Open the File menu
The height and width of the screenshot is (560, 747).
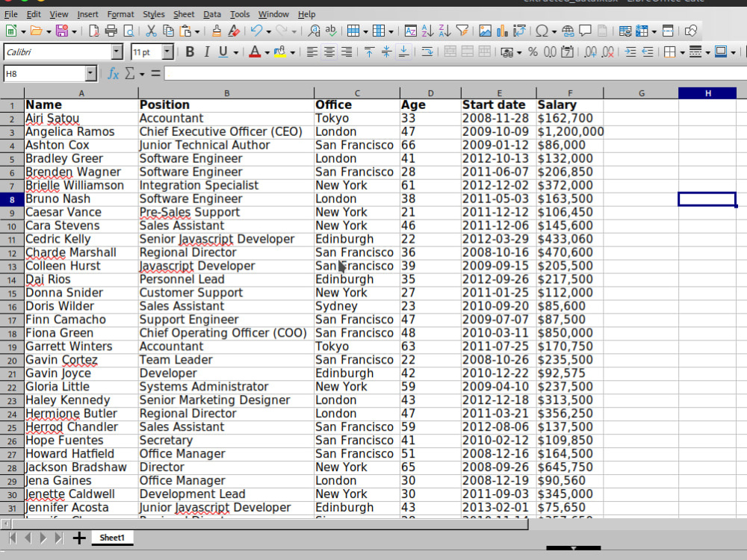(x=10, y=14)
